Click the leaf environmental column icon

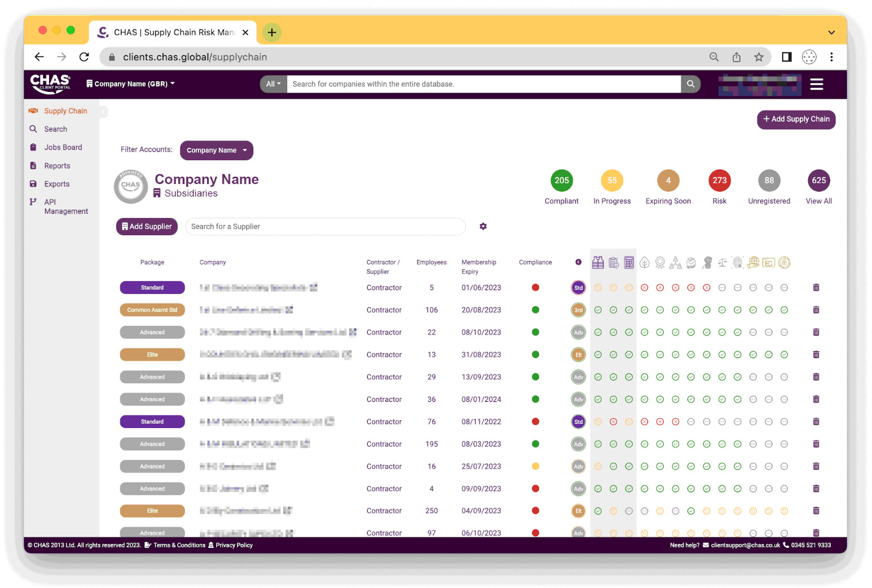pyautogui.click(x=645, y=263)
